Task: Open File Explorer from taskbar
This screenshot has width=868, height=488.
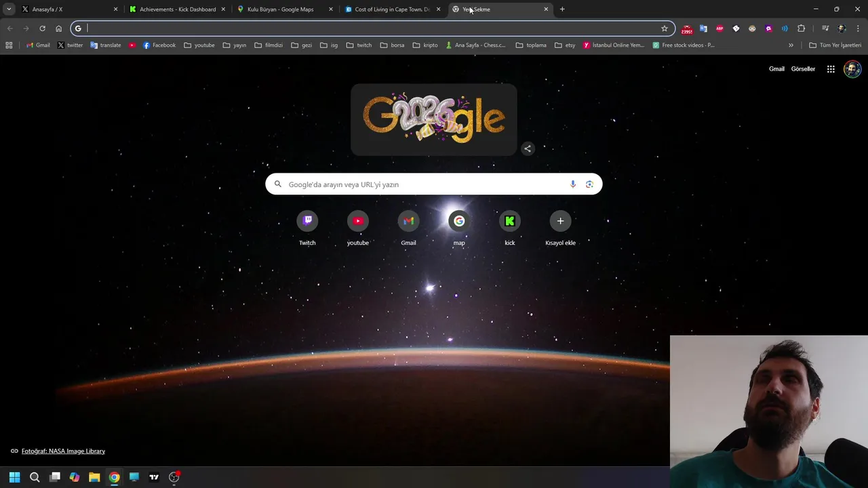Action: click(94, 477)
